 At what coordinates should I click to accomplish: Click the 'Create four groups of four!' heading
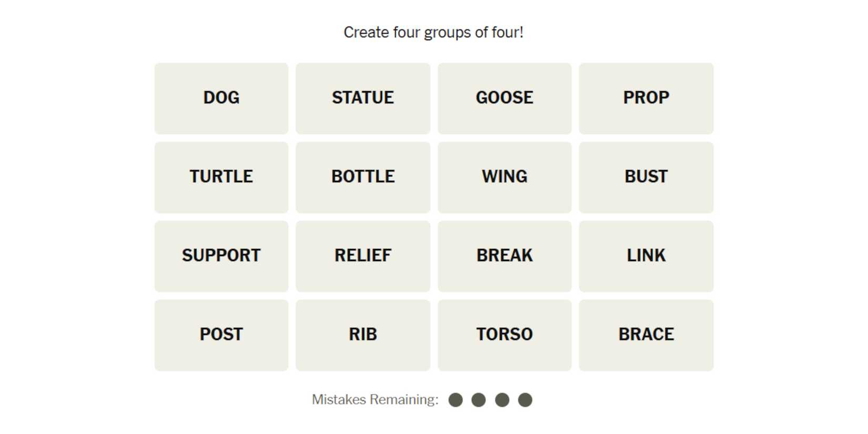433,33
